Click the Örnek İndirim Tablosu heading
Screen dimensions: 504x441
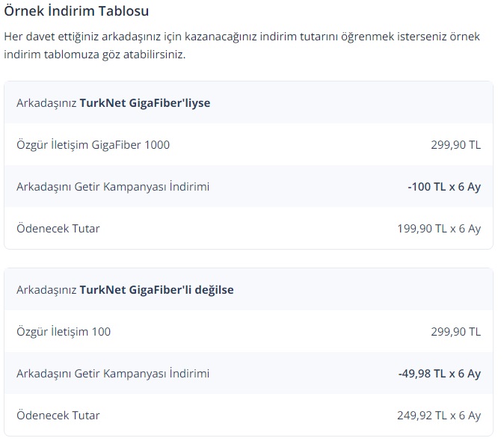(x=76, y=11)
